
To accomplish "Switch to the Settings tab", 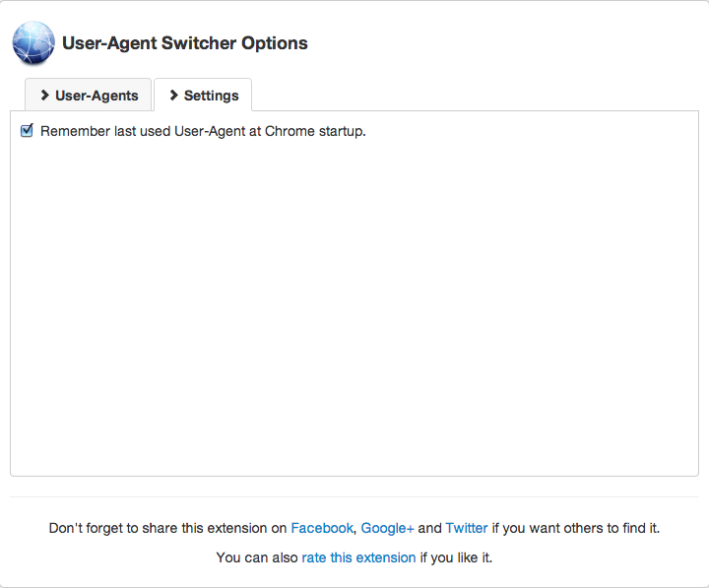I will [x=203, y=96].
